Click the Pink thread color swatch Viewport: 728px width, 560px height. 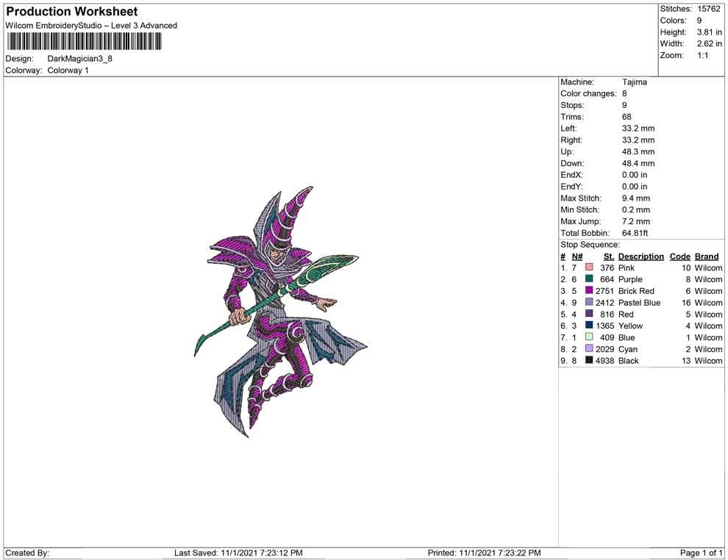coord(589,268)
